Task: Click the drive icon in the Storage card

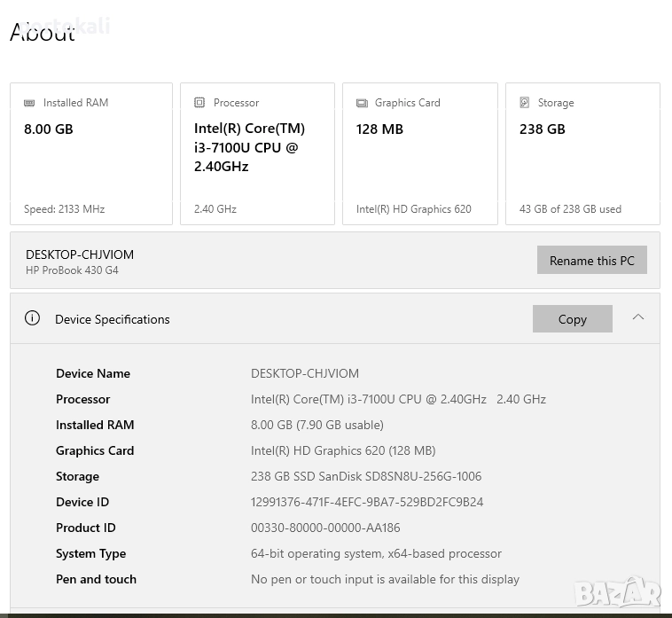Action: [525, 103]
